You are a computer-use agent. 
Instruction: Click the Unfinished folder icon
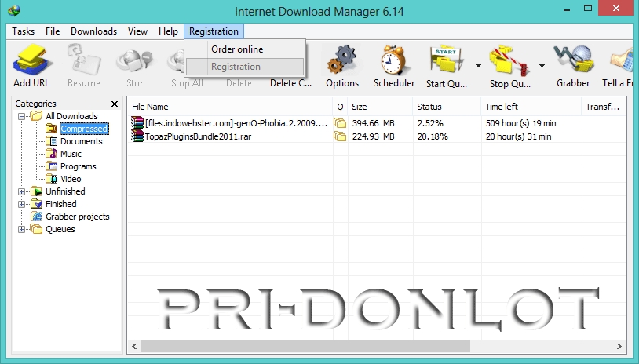pyautogui.click(x=37, y=191)
